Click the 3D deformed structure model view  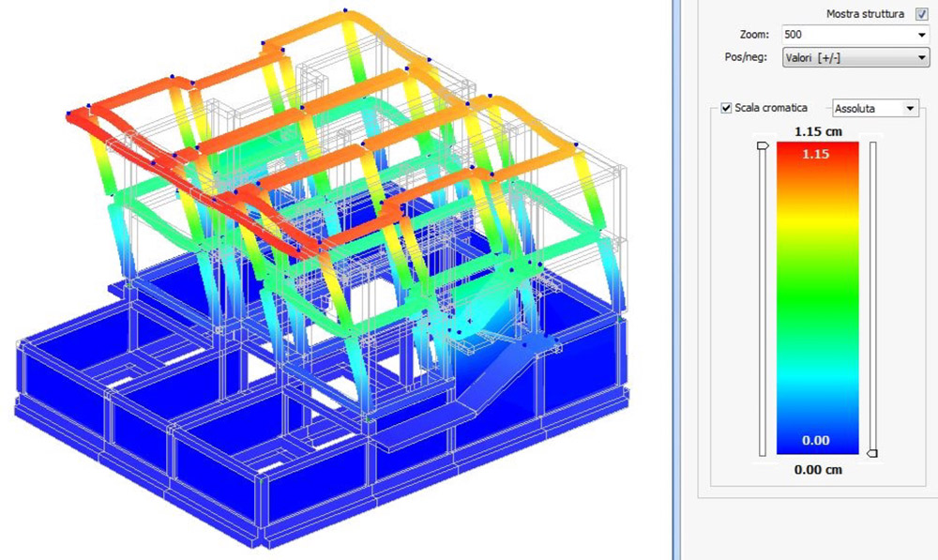[x=322, y=279]
